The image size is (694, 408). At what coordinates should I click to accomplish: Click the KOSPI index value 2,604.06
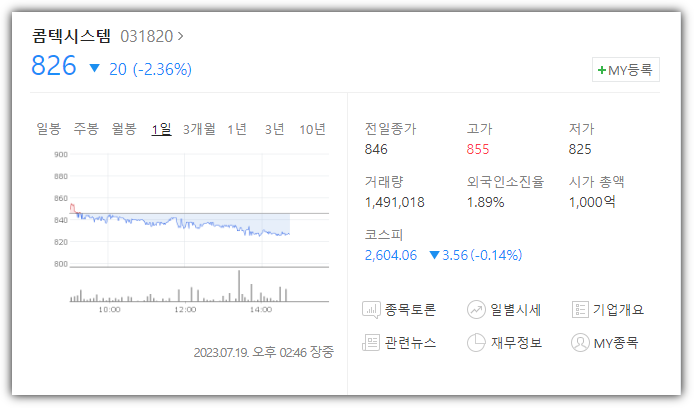391,255
